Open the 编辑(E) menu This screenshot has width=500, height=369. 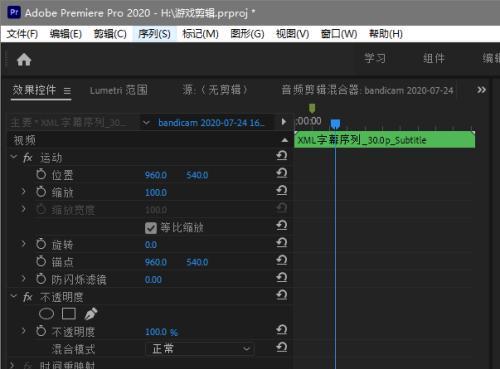66,34
